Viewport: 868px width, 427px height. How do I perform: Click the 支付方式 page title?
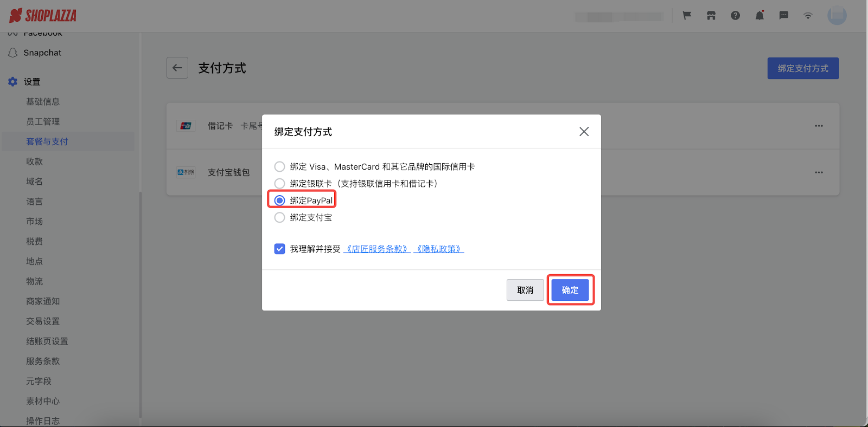(x=222, y=68)
